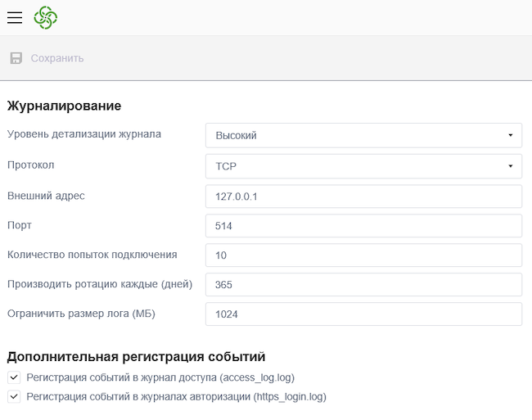Select the rotation days field showing 365
The image size is (532, 420).
(x=363, y=285)
